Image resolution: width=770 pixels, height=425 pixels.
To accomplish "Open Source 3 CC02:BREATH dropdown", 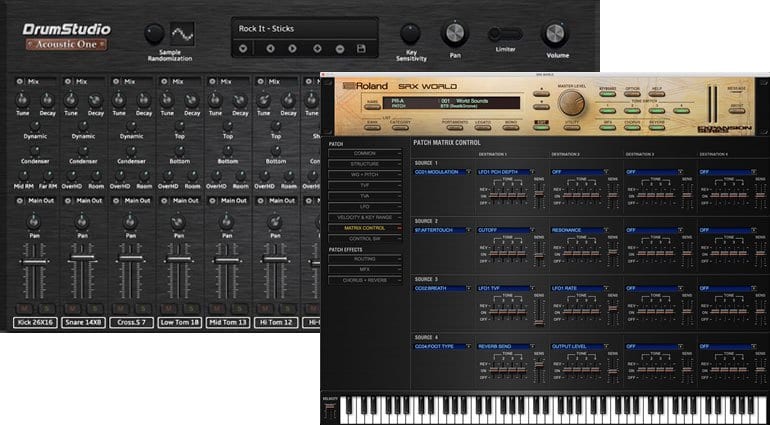I will pos(443,288).
